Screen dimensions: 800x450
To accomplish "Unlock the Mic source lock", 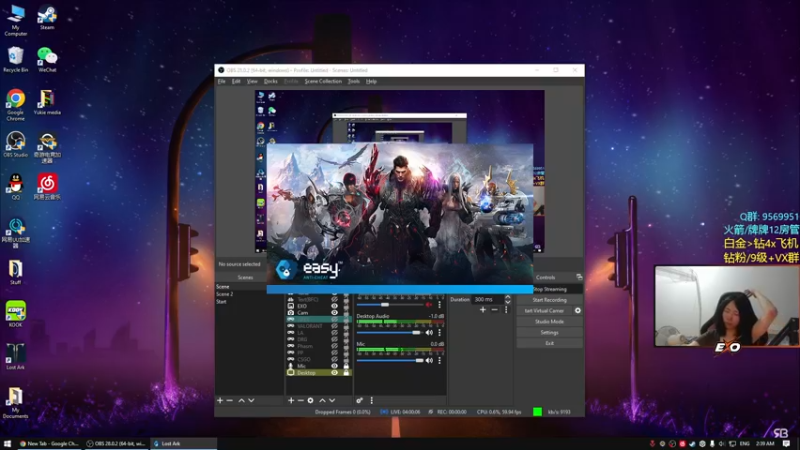I will [346, 366].
